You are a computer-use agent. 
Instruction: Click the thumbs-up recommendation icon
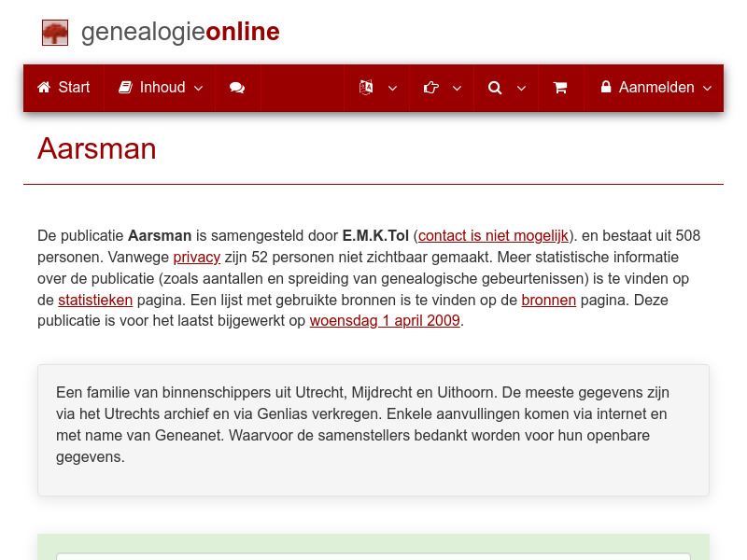click(x=430, y=88)
